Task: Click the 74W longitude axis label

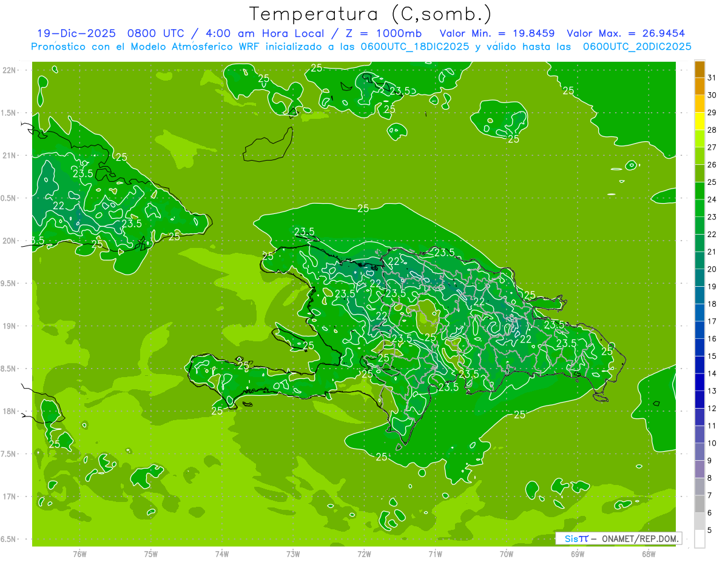Action: [x=221, y=554]
